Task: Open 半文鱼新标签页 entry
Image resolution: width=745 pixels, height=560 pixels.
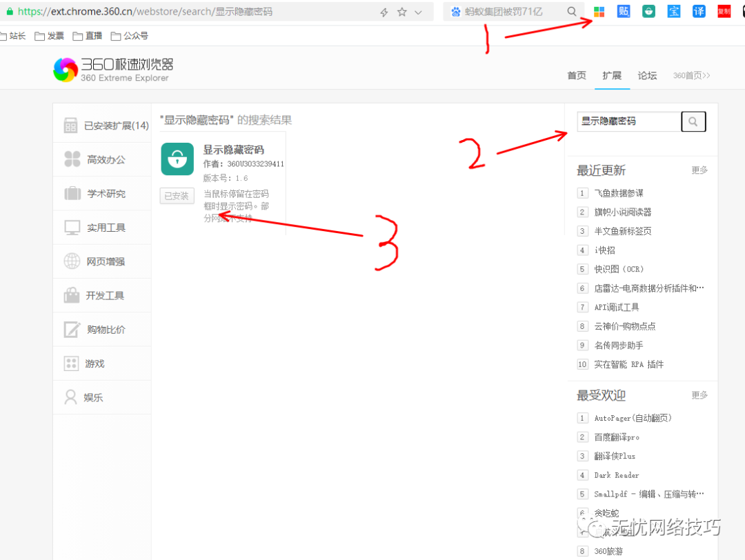Action: click(x=623, y=231)
